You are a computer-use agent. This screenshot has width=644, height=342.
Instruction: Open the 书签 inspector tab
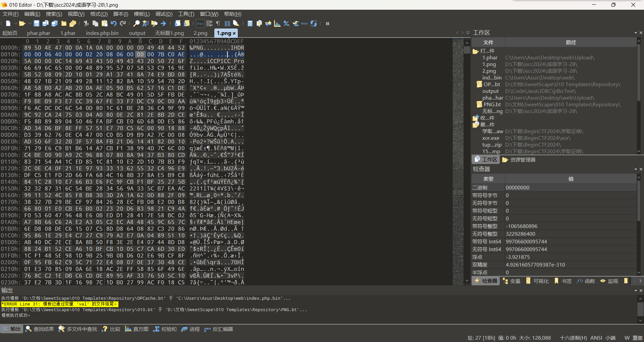click(x=563, y=281)
